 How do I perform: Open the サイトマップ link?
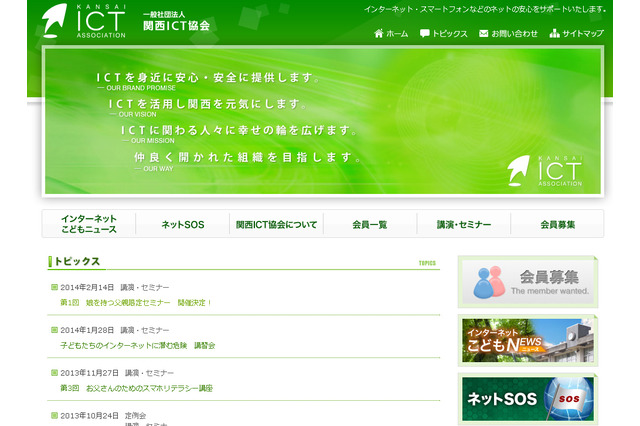pyautogui.click(x=583, y=33)
